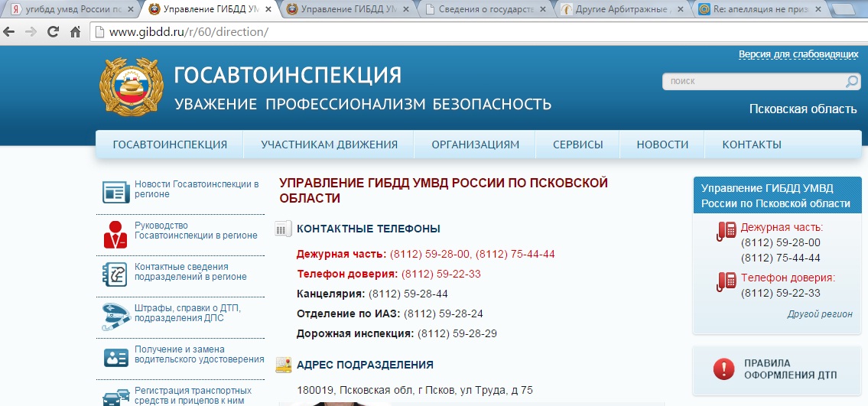Click the ГОСАВТОИНСПЕКЦИЯ site title
The width and height of the screenshot is (868, 406).
(288, 75)
